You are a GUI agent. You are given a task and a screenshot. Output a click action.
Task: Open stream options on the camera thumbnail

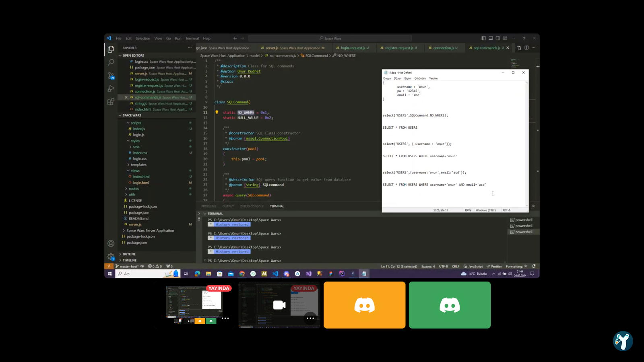coord(310,318)
